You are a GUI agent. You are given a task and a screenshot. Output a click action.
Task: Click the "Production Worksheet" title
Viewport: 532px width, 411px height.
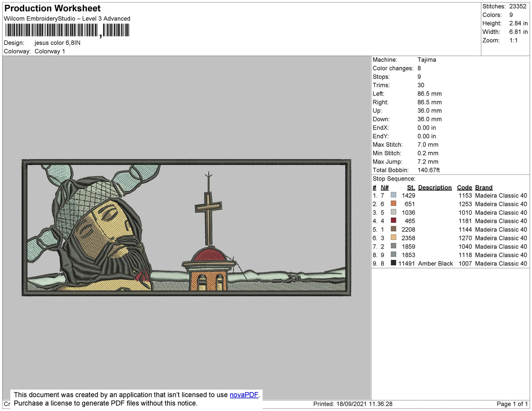[52, 8]
